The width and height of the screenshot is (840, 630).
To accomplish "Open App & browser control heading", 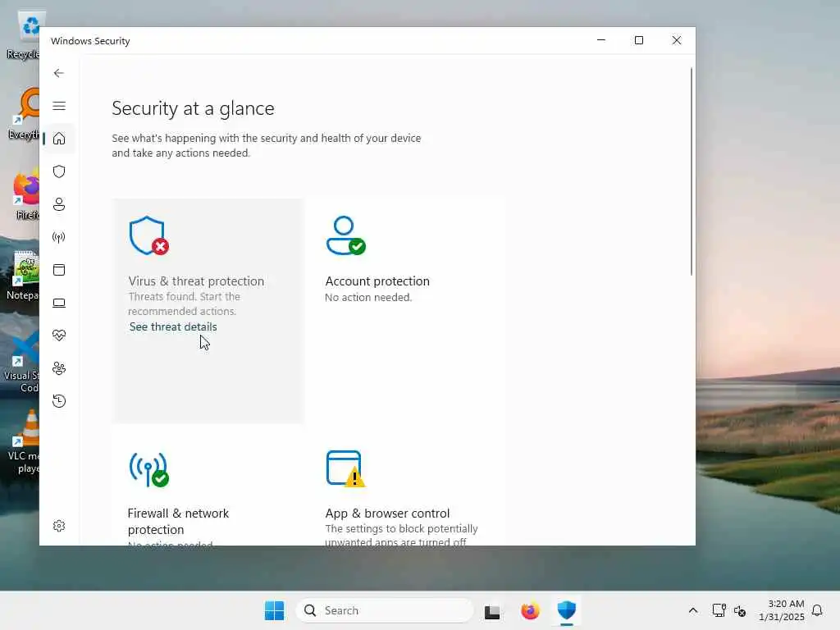I will (x=387, y=514).
